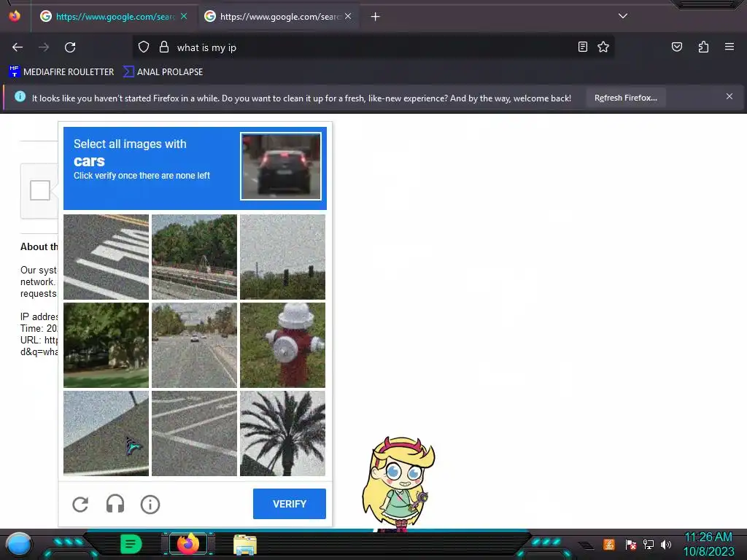Click the orange Java tray icon
Screen dimensions: 747x560
click(609, 544)
